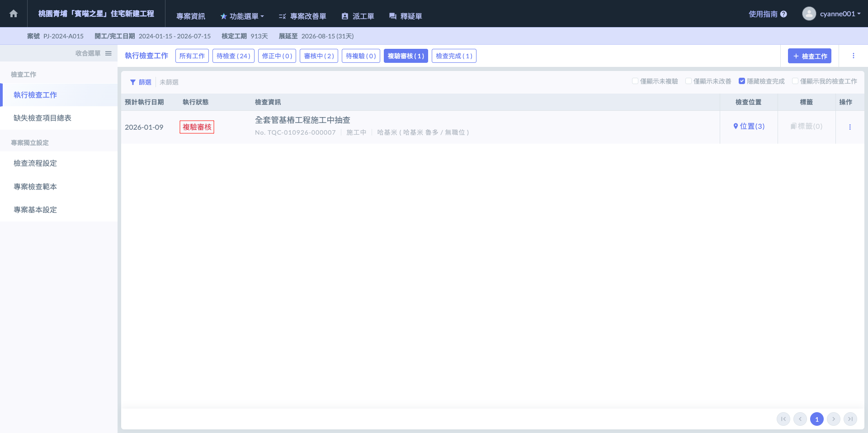Click the add 檢查工作 button
The width and height of the screenshot is (868, 433).
coord(809,56)
